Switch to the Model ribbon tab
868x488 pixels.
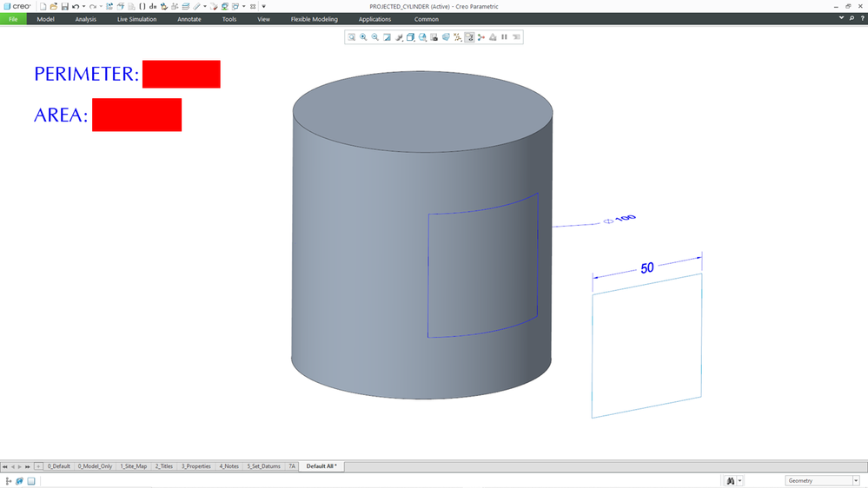pyautogui.click(x=45, y=19)
